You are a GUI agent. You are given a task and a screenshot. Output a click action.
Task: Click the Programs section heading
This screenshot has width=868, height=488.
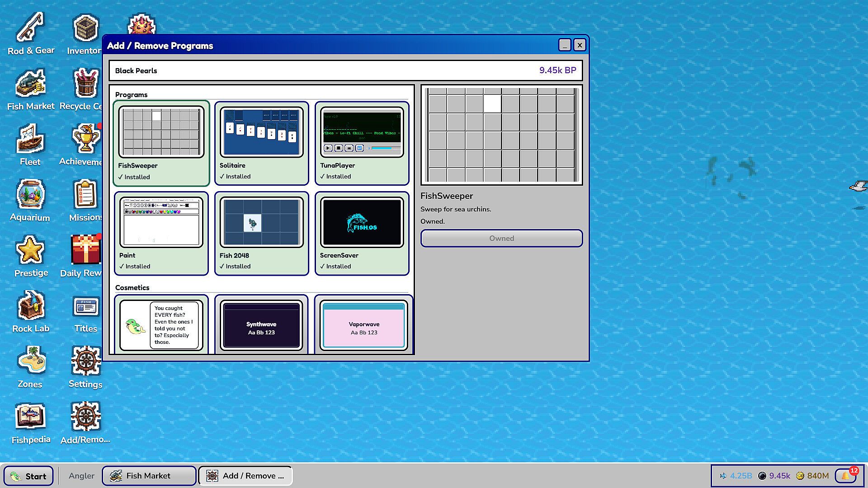(x=131, y=94)
